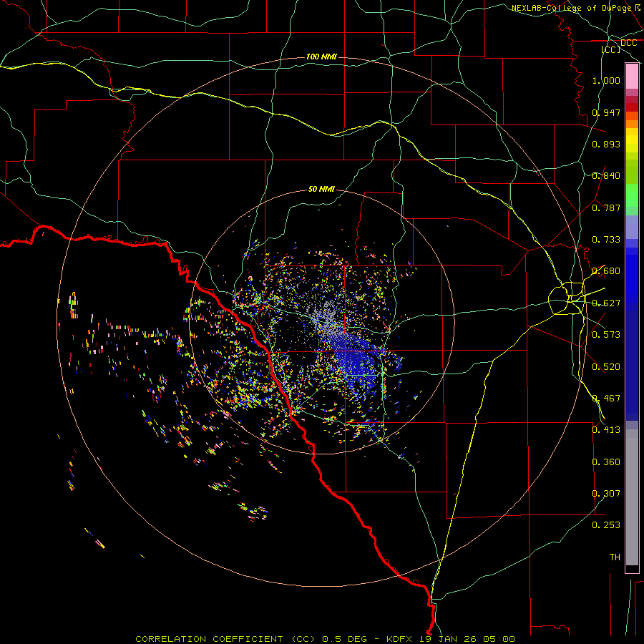The height and width of the screenshot is (644, 644).
Task: Click the 0.360 legend value
Action: pos(606,462)
